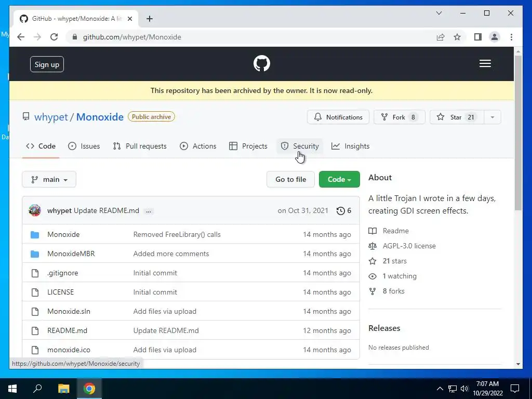Click the share page icon in address bar

441,37
